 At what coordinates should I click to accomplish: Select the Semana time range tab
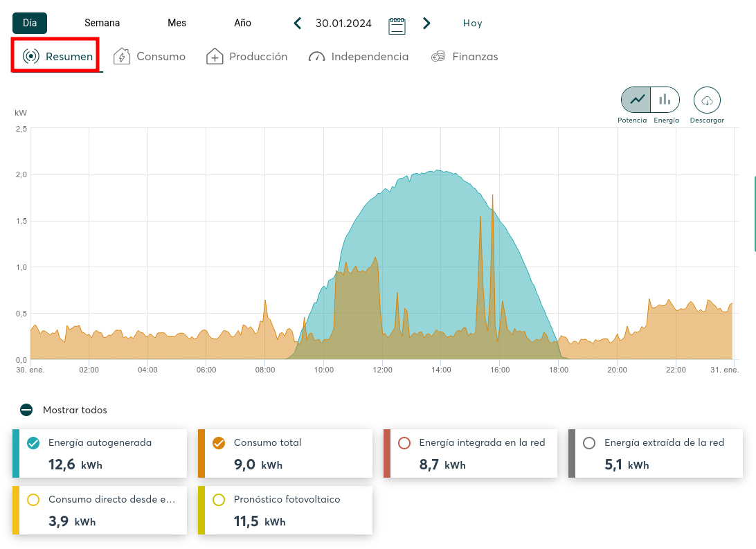pos(102,23)
